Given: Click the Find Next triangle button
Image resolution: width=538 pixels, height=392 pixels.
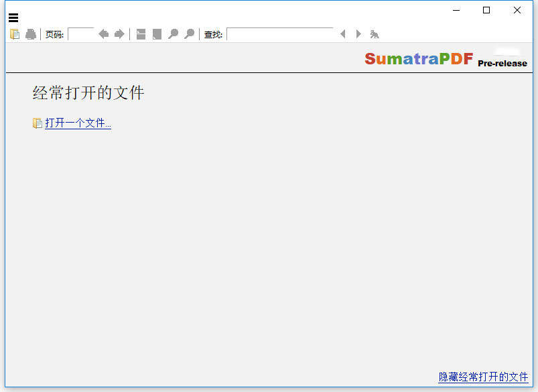Looking at the screenshot, I should point(358,34).
